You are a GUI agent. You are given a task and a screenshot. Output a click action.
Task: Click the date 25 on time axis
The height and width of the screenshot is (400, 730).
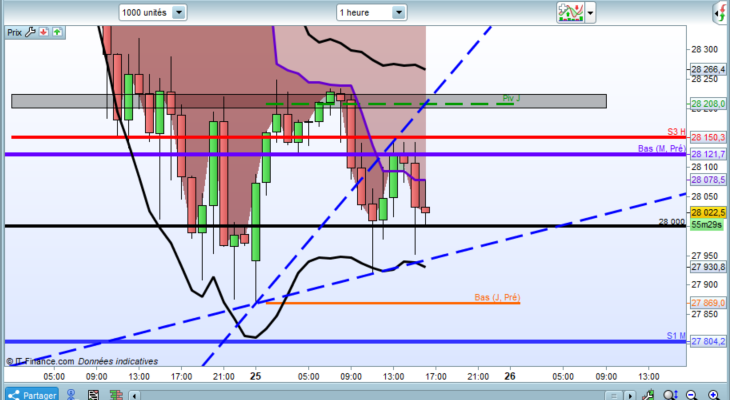(x=255, y=376)
